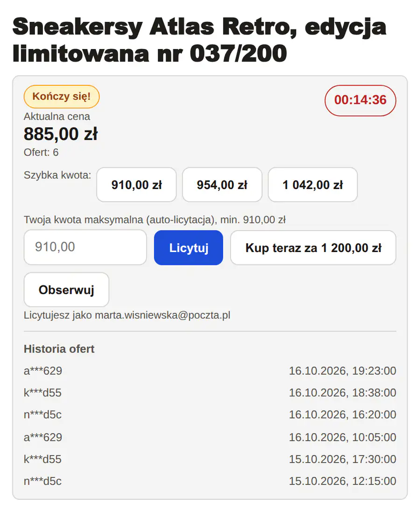420x512 pixels.
Task: Select bid by k***d55 at 18:38:00
Action: pyautogui.click(x=210, y=393)
